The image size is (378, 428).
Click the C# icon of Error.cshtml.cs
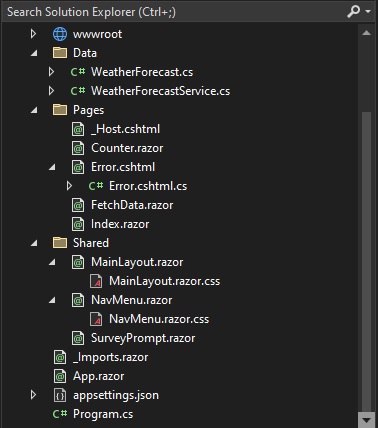(96, 186)
